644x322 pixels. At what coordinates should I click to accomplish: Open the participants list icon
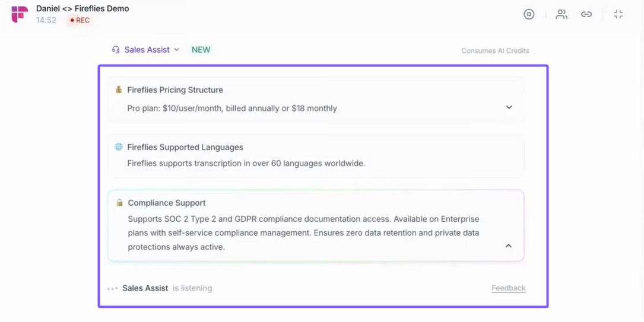[x=561, y=14]
